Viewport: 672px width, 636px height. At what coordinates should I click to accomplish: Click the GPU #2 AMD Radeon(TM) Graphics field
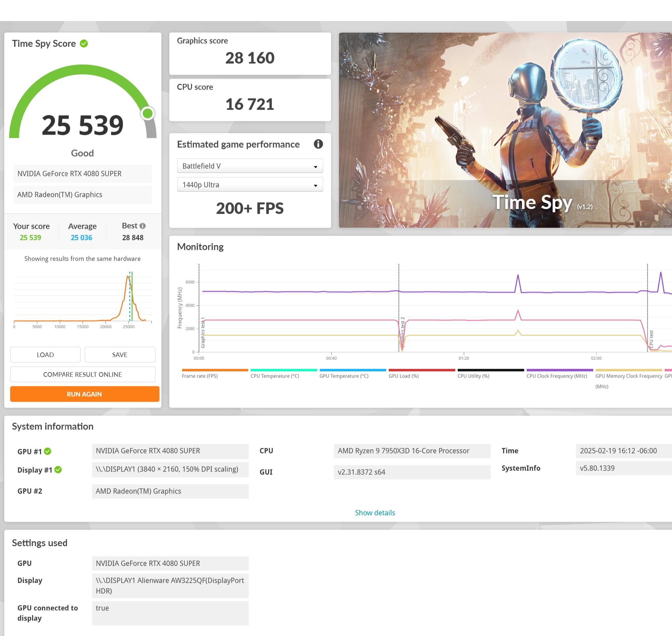coord(170,491)
